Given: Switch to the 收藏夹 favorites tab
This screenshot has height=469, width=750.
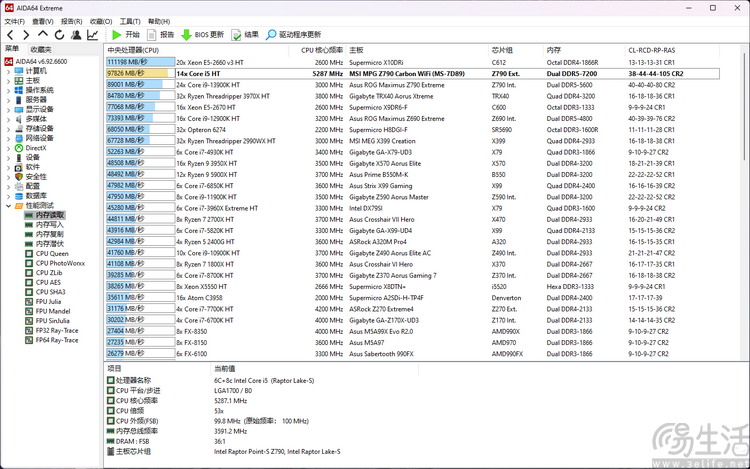Looking at the screenshot, I should pyautogui.click(x=41, y=49).
